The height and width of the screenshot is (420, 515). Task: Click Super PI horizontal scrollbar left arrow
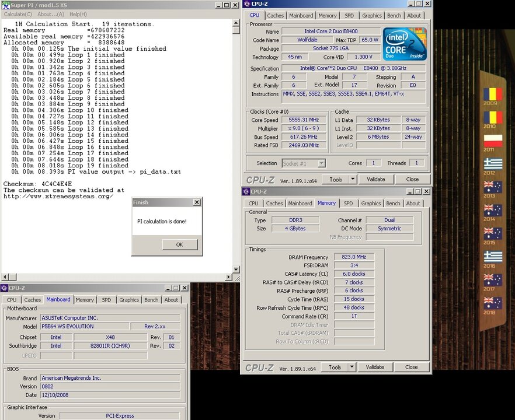coord(5,277)
